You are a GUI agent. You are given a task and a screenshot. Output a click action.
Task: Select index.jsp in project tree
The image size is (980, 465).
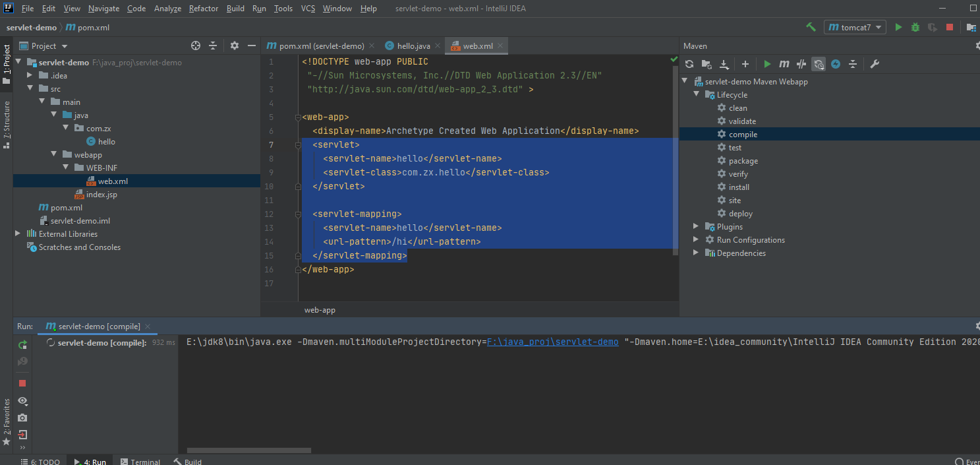coord(101,195)
